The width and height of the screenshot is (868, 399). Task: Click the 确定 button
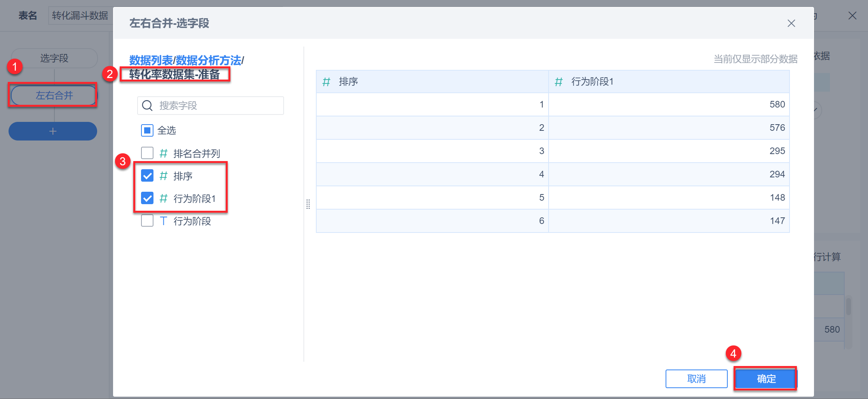point(765,379)
